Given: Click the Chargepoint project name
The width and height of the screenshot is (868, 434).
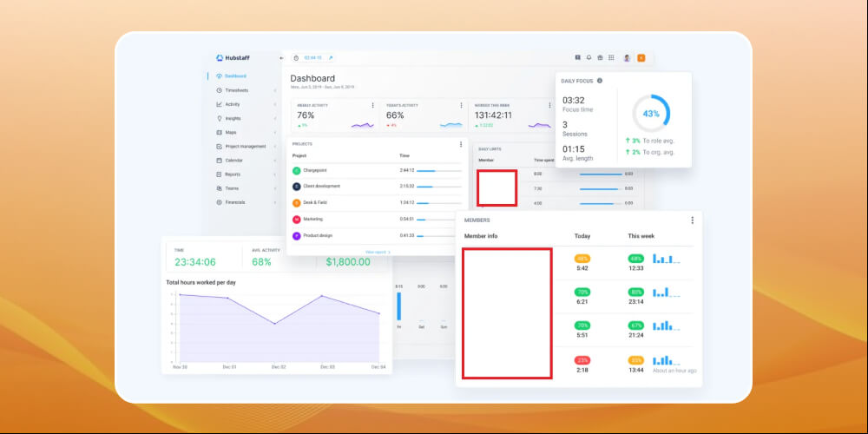Looking at the screenshot, I should click(x=314, y=170).
